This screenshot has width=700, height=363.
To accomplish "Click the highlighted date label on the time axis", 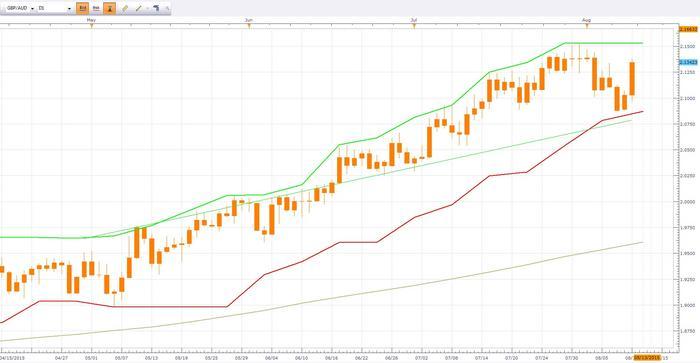I will coord(647,358).
